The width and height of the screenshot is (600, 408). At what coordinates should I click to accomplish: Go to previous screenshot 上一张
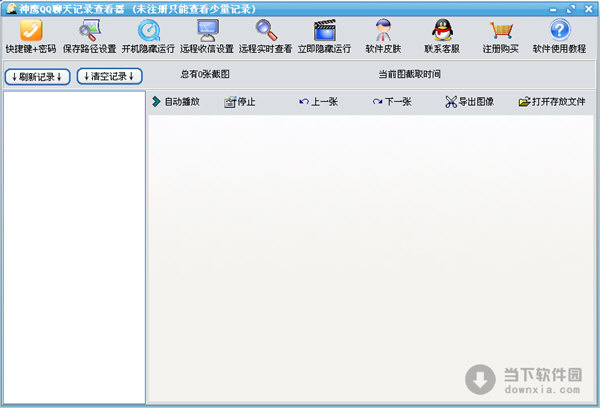point(318,102)
